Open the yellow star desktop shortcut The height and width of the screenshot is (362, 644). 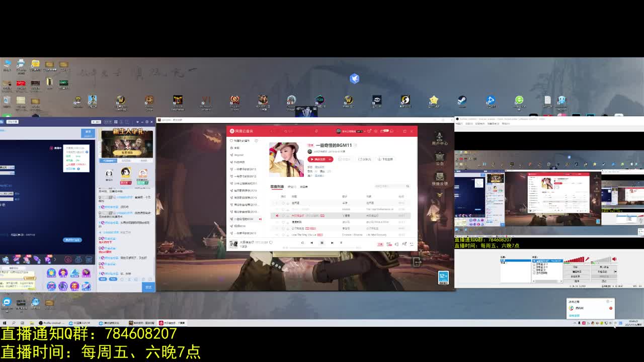click(x=434, y=101)
